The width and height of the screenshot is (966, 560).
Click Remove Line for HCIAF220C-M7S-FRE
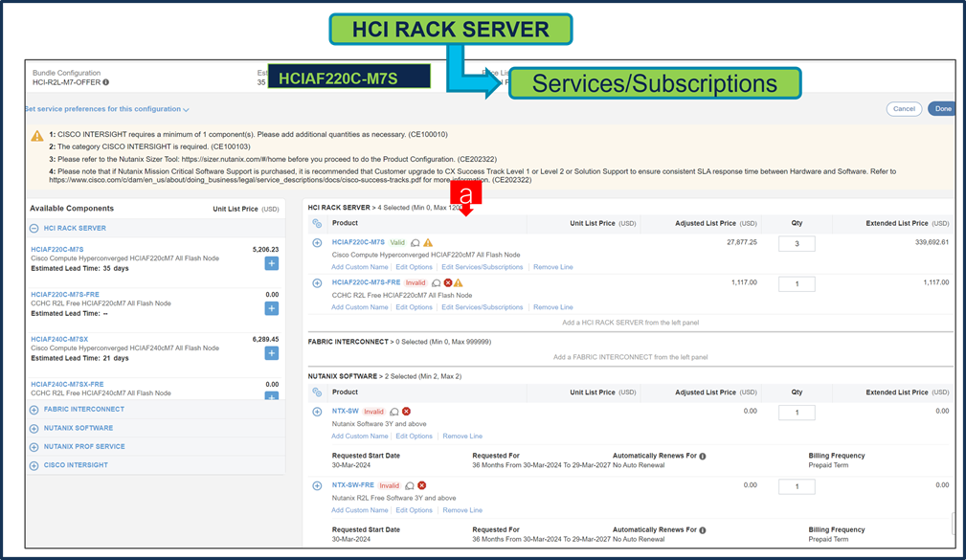tap(552, 307)
